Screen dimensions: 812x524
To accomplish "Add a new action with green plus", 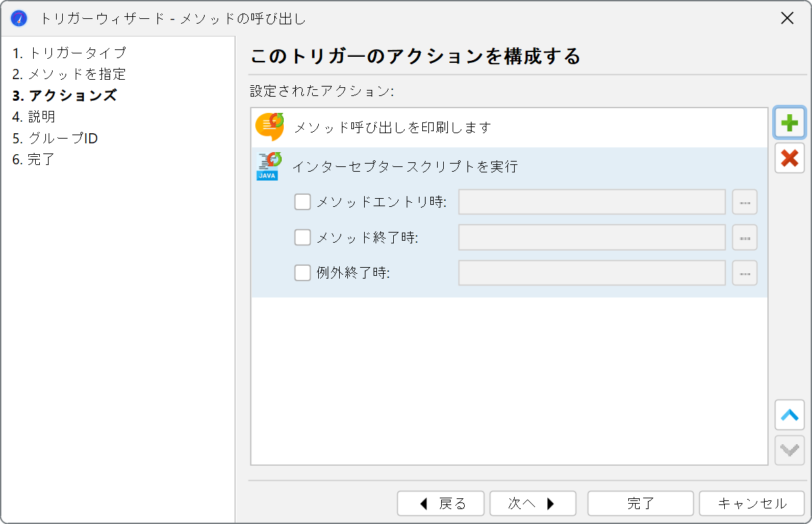I will click(x=789, y=123).
